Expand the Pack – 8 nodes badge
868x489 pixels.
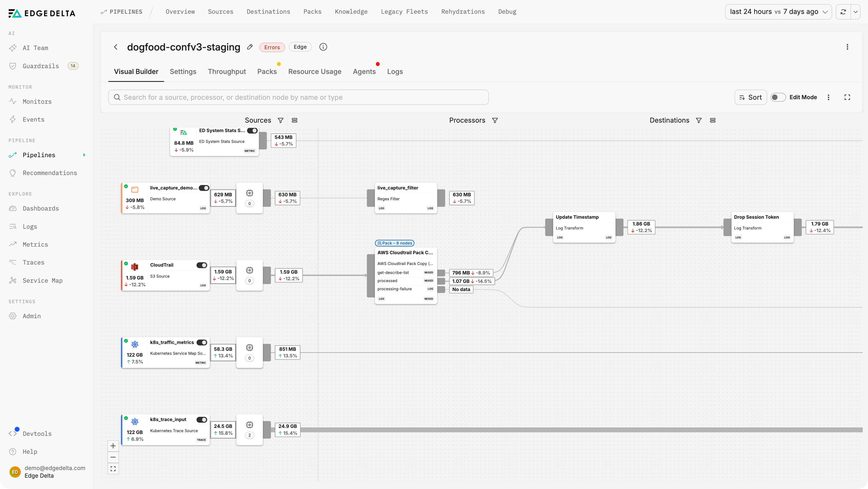tap(395, 243)
